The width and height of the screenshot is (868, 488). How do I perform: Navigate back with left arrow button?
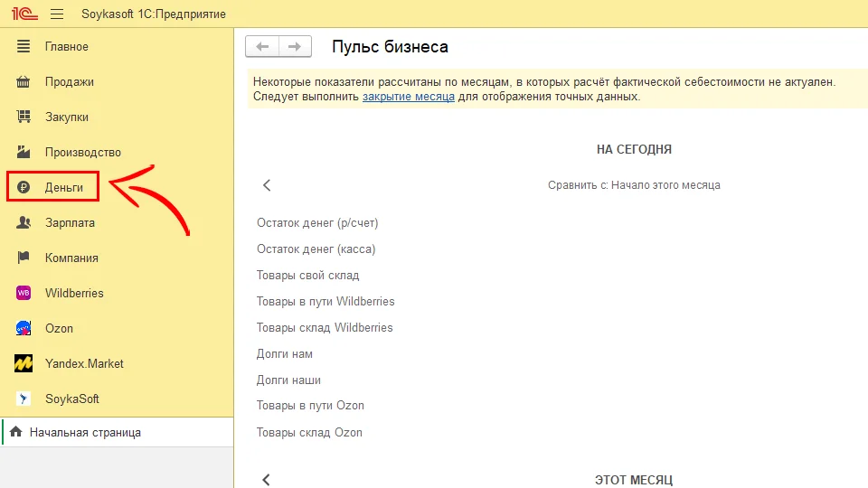tap(262, 47)
